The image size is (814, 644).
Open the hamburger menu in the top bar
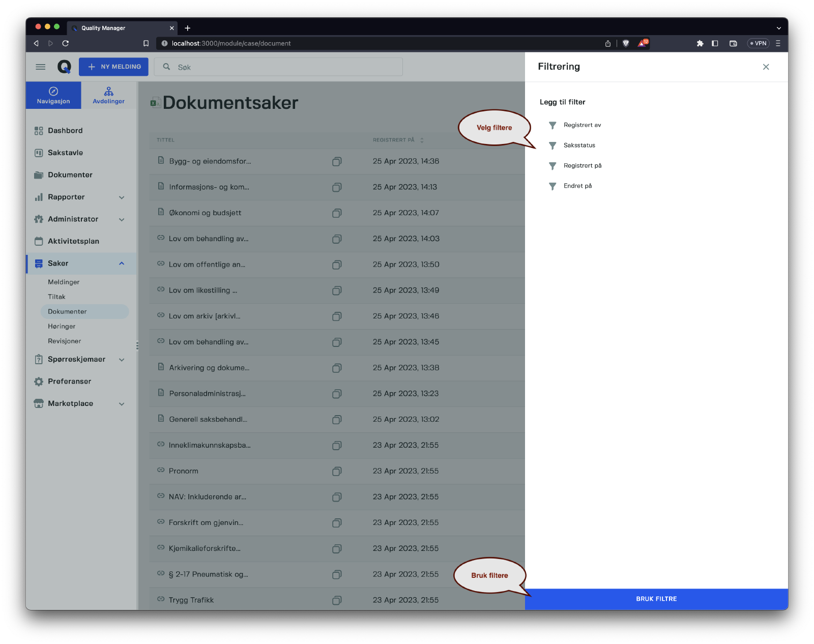pos(41,67)
